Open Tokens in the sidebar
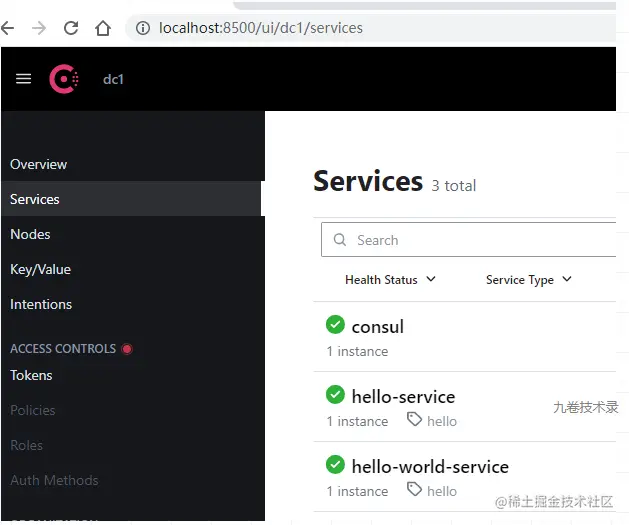The width and height of the screenshot is (629, 525). pyautogui.click(x=132, y=375)
